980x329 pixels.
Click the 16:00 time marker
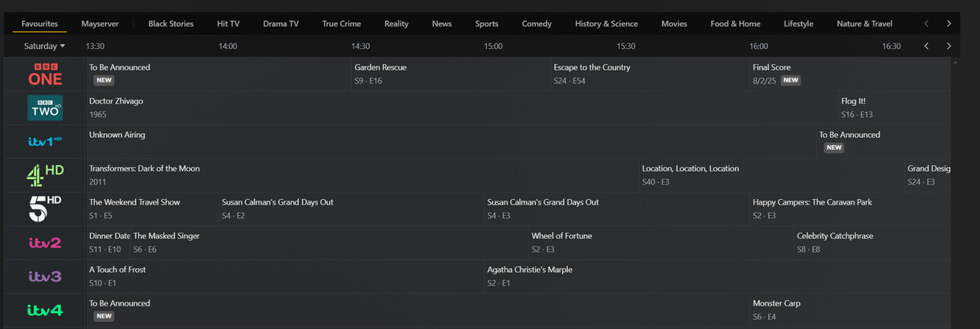pos(758,47)
